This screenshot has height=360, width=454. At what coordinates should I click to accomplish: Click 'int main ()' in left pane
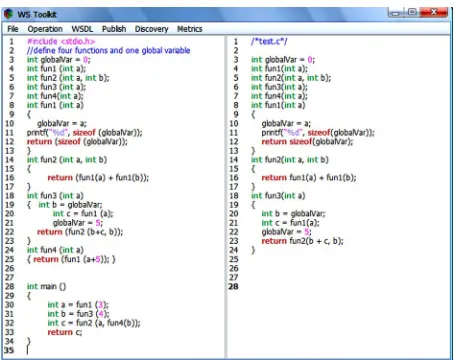click(46, 286)
